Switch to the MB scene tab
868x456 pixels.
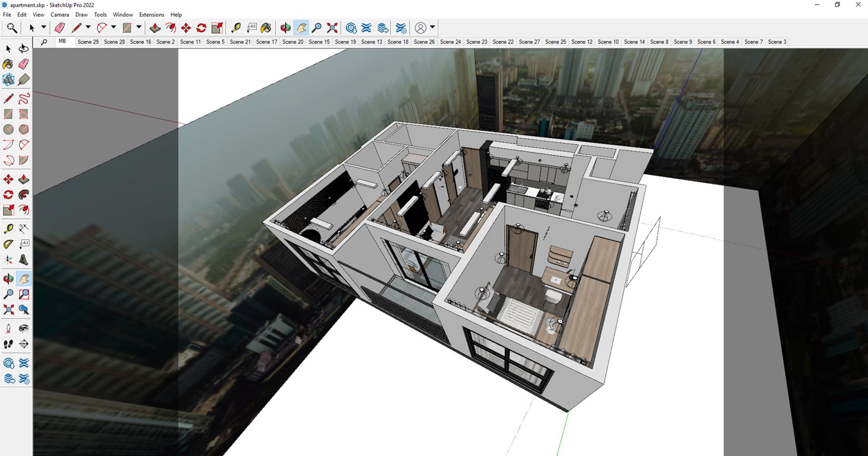tap(62, 41)
